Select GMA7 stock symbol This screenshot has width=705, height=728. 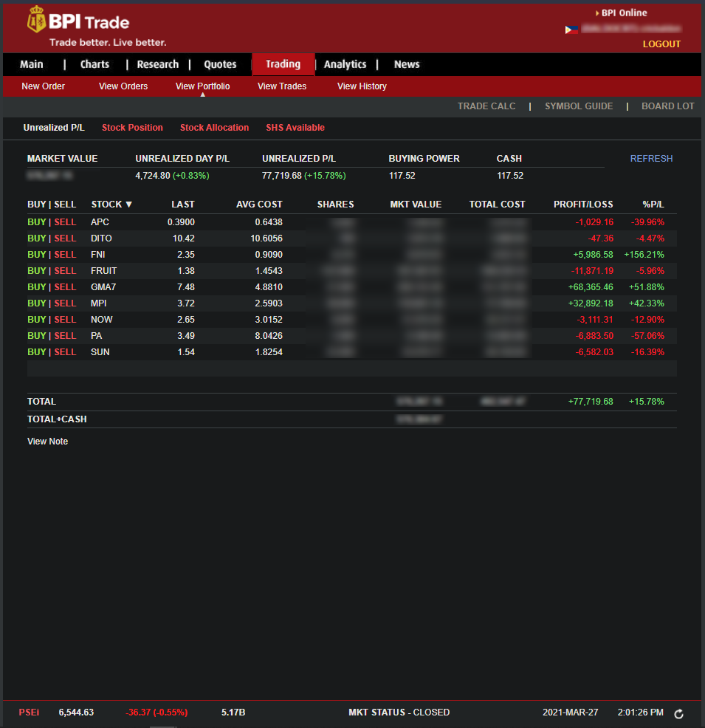[103, 287]
